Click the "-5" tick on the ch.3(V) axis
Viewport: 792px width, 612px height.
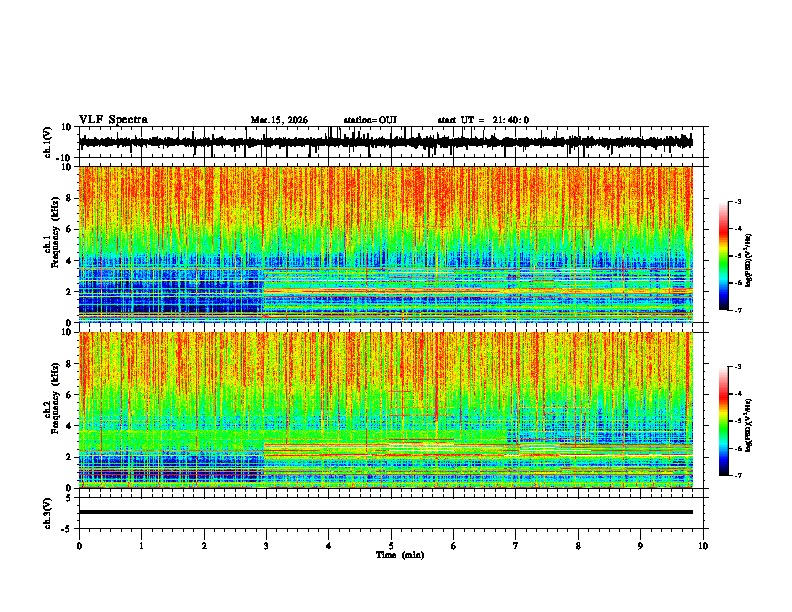[67, 529]
